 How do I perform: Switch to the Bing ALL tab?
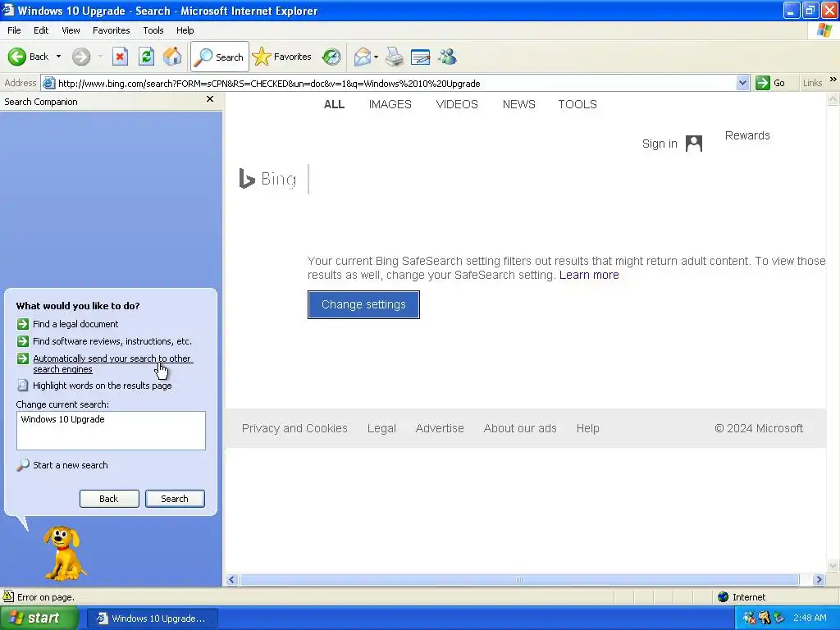point(335,104)
